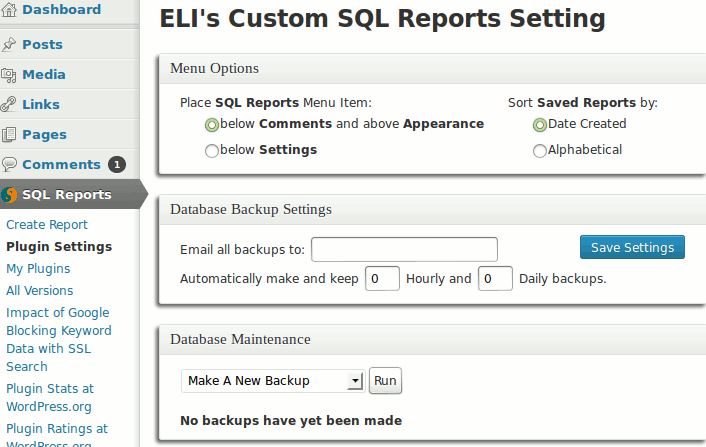Open 'Plugin Ratings at WordPress.org' link
This screenshot has height=447, width=706.
coord(57,435)
